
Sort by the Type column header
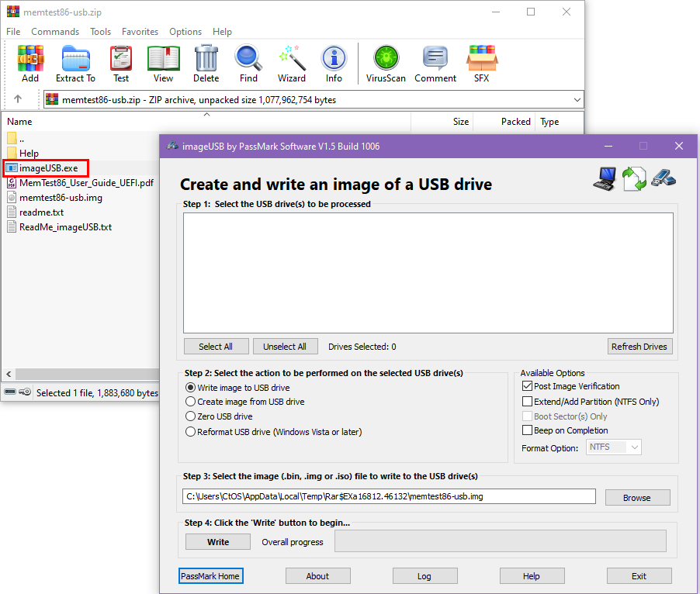click(560, 121)
